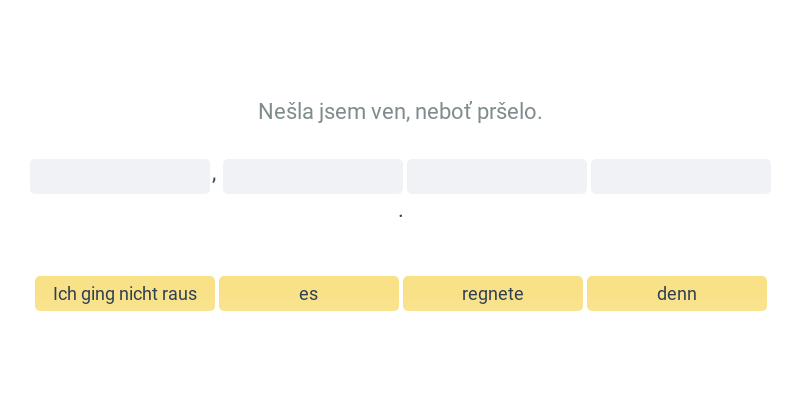
Task: Click the third empty answer slot
Action: coord(497,176)
